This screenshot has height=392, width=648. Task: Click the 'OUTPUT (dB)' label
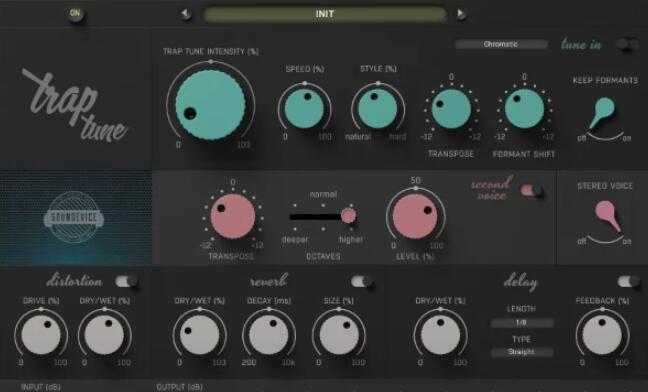(x=179, y=387)
